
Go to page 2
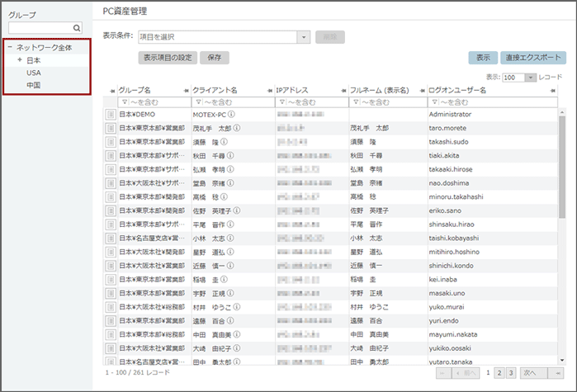[499, 373]
